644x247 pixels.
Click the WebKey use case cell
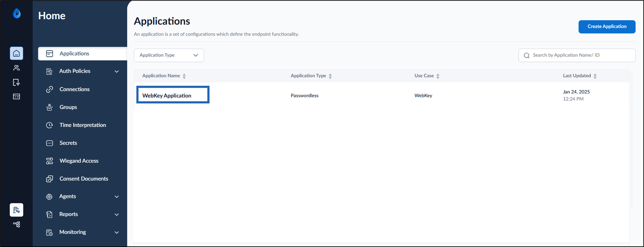pyautogui.click(x=423, y=96)
